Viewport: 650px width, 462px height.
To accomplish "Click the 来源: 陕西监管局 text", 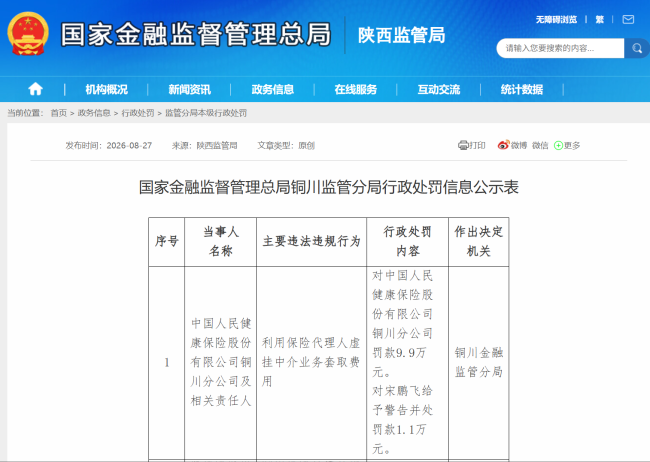I will 205,146.
